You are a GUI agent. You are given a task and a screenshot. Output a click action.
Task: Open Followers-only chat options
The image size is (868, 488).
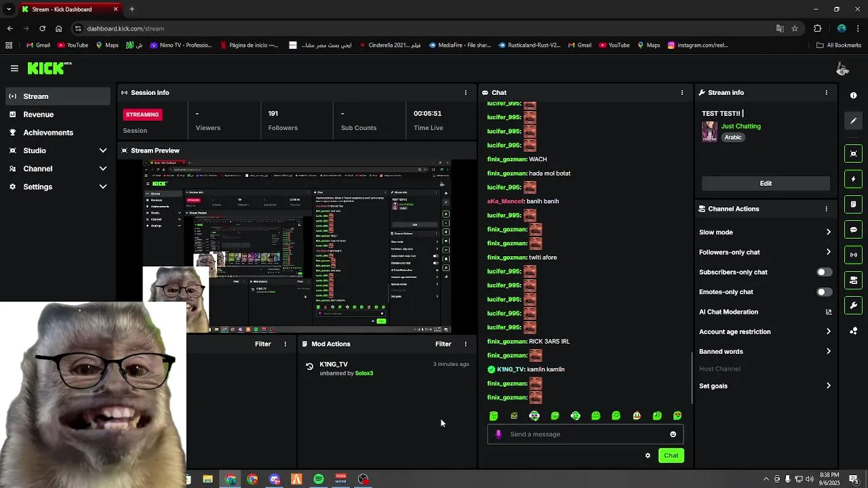coord(765,252)
